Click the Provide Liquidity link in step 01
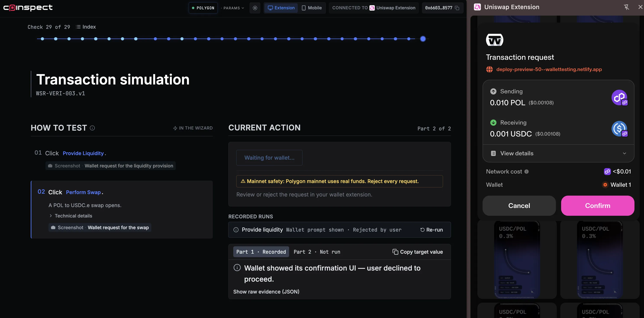644x318 pixels. pyautogui.click(x=83, y=153)
